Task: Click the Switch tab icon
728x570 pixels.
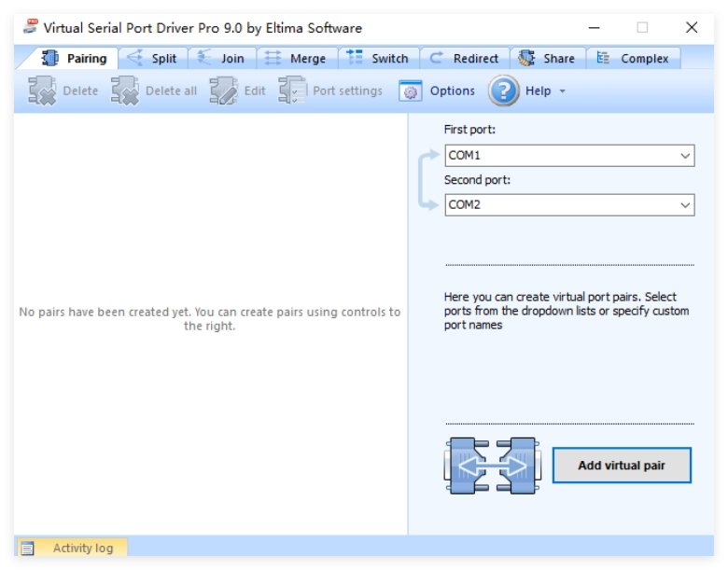Action: 355,58
